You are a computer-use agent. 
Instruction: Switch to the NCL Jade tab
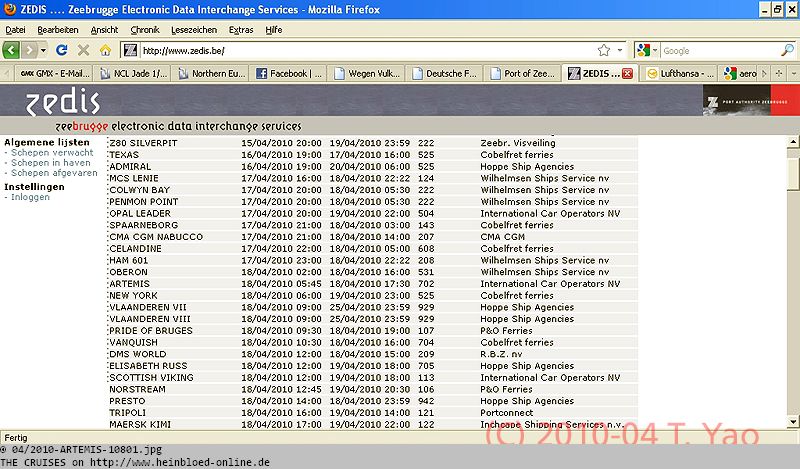click(x=133, y=73)
